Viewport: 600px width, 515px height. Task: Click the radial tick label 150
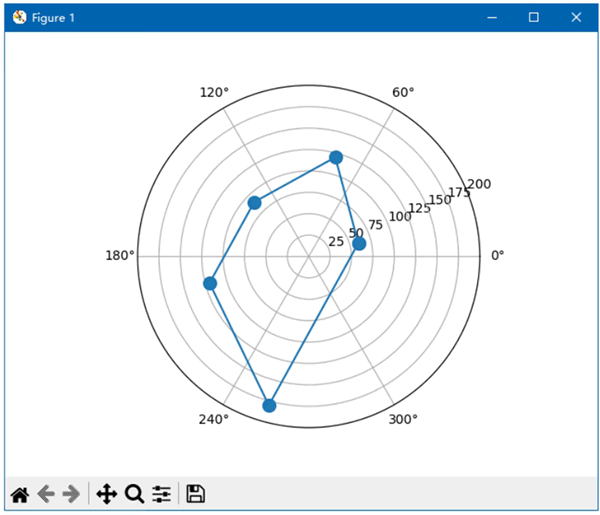coord(440,200)
